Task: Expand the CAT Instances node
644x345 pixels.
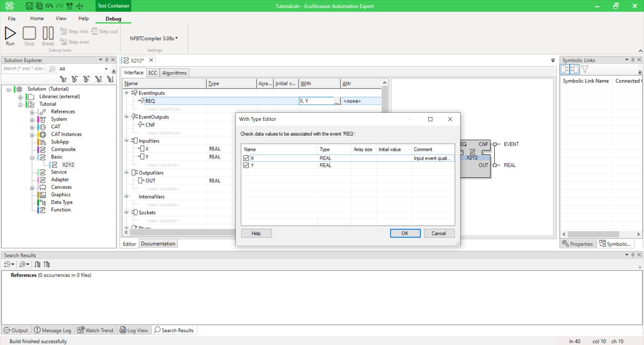Action: point(32,135)
